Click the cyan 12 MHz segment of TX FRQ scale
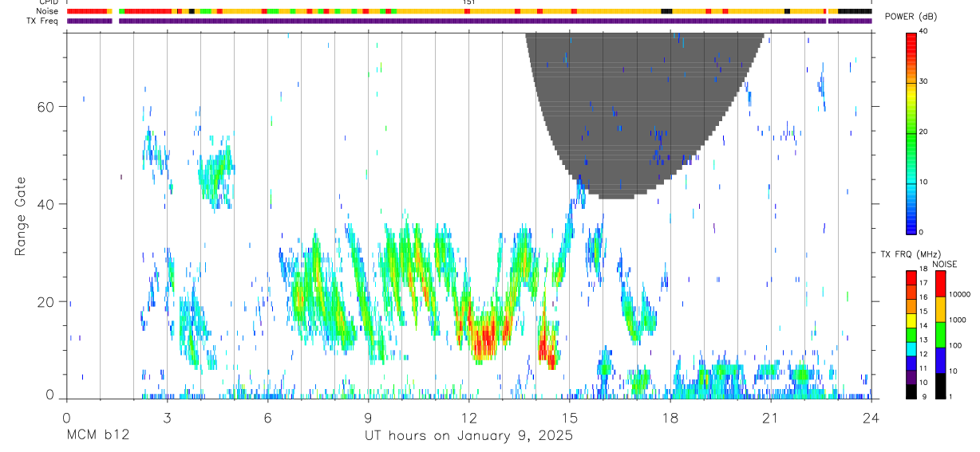 click(x=911, y=348)
